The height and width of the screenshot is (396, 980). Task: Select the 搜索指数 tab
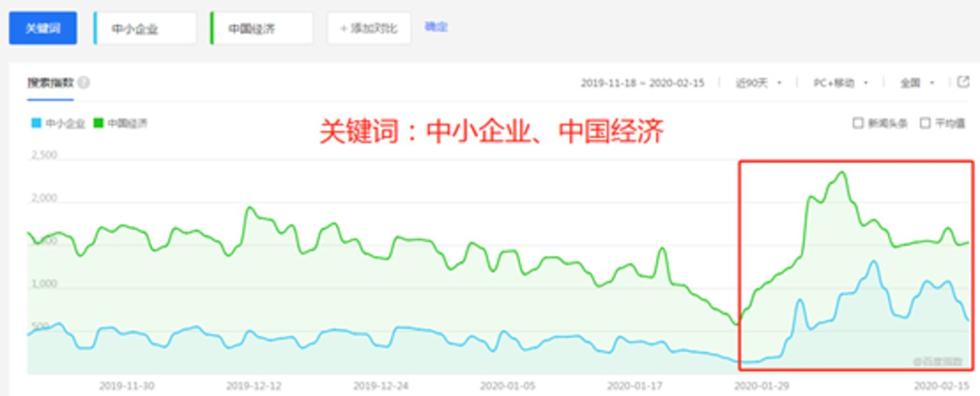(50, 83)
